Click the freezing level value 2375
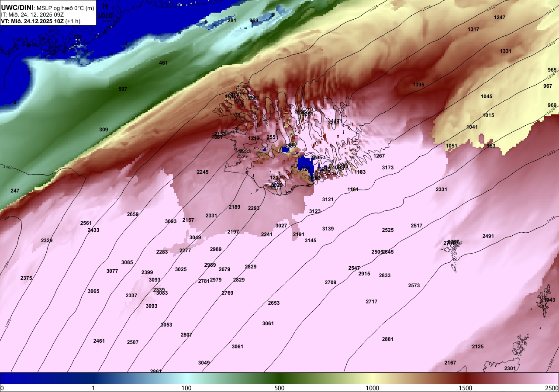 pos(26,278)
